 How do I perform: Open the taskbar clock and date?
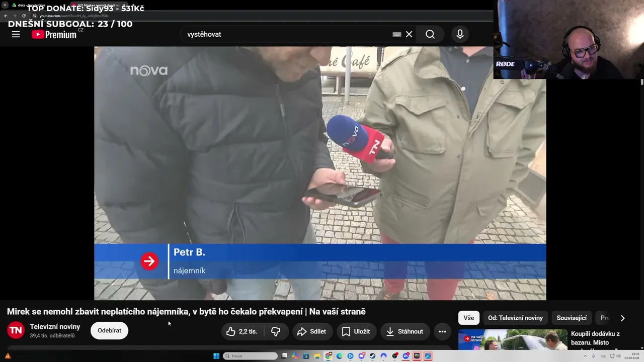(x=632, y=356)
